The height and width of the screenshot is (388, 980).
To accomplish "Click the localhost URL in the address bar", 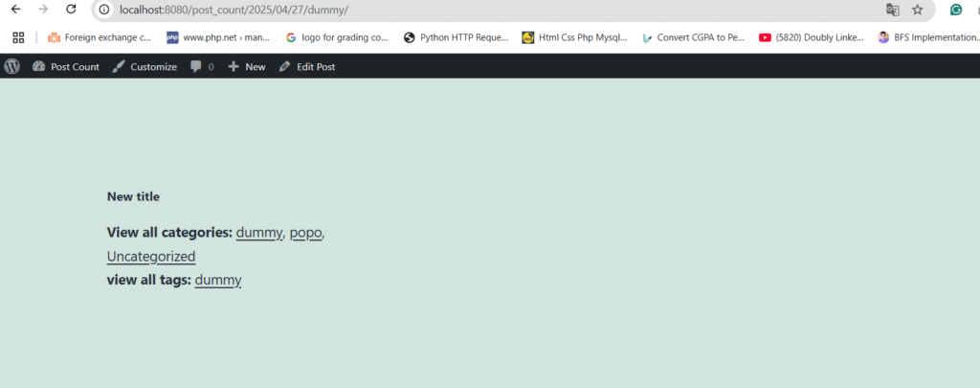I will click(x=234, y=10).
